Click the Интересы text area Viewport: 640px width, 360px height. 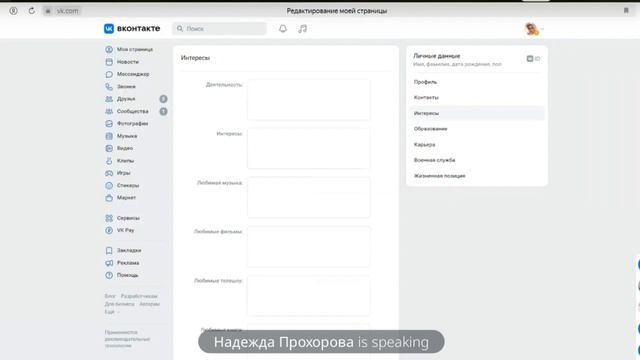tap(309, 149)
